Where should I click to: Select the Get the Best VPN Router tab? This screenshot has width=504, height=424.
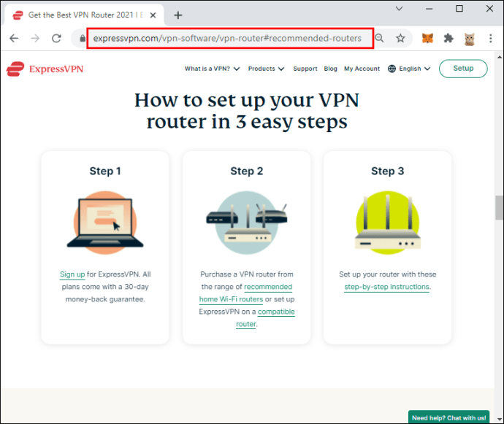[84, 15]
